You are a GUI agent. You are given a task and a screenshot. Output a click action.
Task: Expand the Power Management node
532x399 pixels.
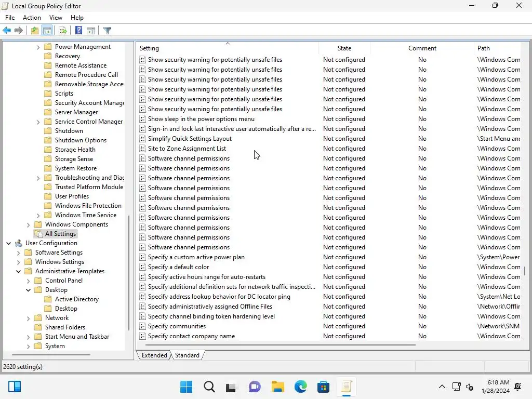click(38, 47)
